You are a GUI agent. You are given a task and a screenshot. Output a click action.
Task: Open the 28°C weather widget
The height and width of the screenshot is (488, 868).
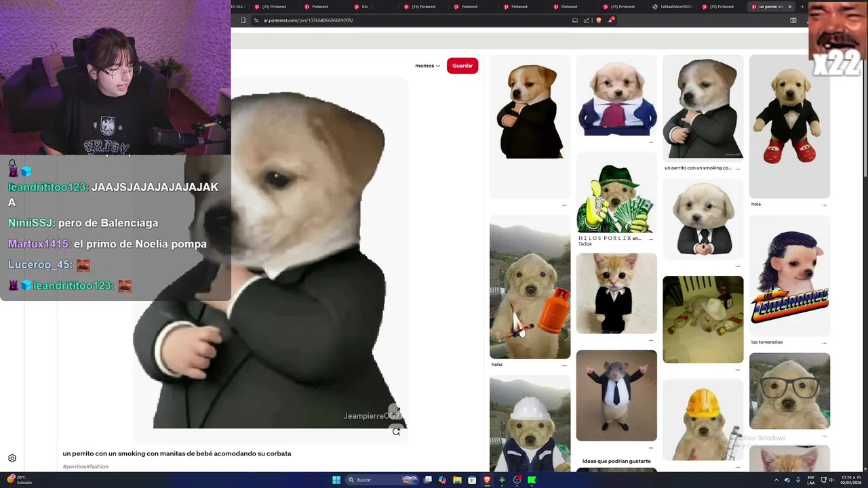pyautogui.click(x=20, y=480)
